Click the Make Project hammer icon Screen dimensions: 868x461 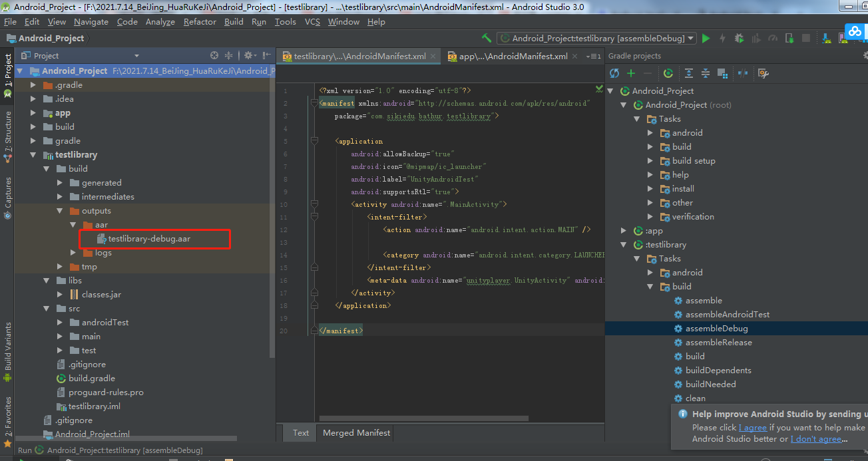(x=486, y=39)
